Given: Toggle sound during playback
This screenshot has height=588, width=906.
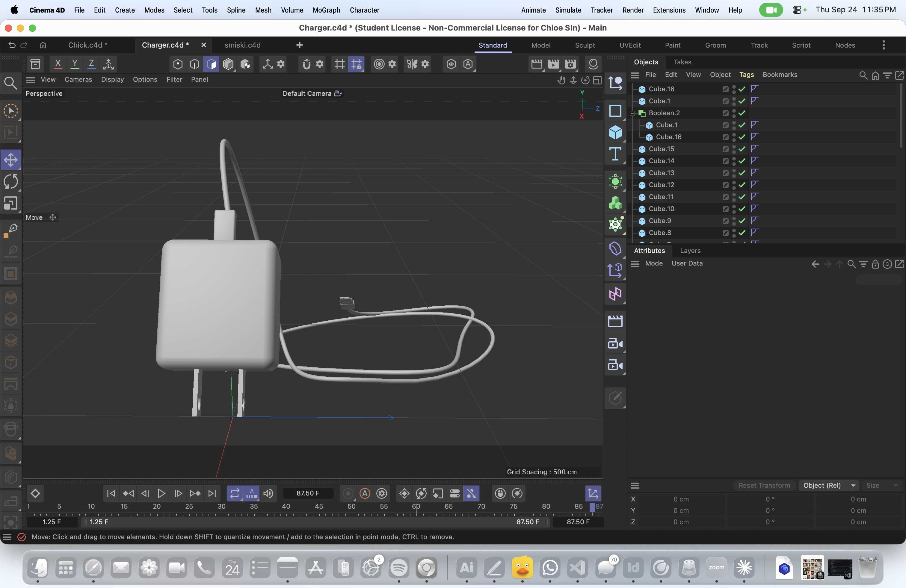Looking at the screenshot, I should 268,493.
